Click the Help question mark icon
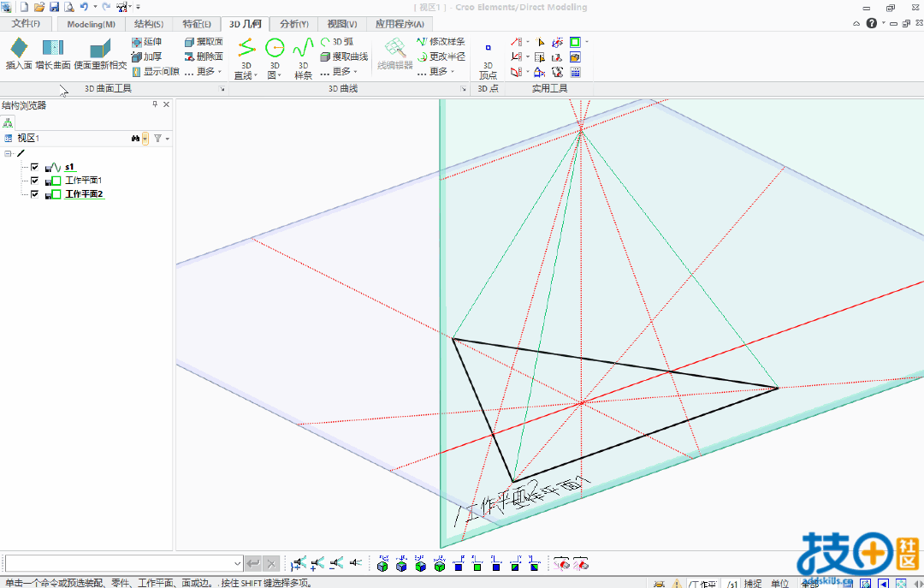This screenshot has height=588, width=924. pos(872,24)
